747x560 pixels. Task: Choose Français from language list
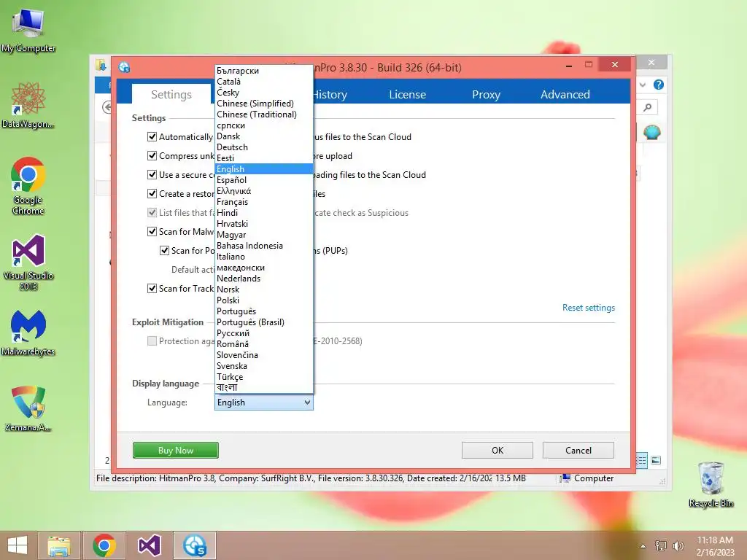click(x=264, y=202)
